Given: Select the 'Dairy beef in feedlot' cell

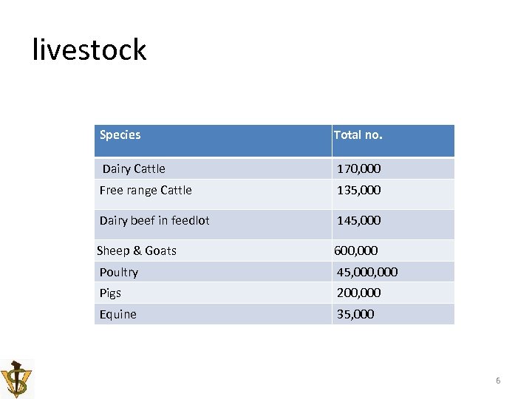Looking at the screenshot, I should coord(154,220).
